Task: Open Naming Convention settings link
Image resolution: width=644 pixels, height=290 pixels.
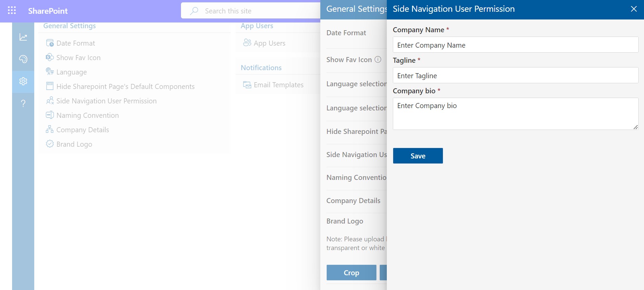Action: 88,115
